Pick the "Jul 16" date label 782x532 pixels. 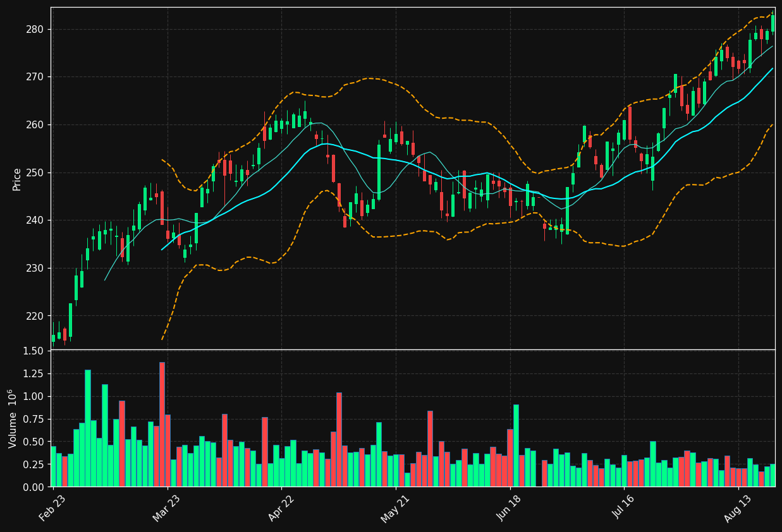coord(623,508)
